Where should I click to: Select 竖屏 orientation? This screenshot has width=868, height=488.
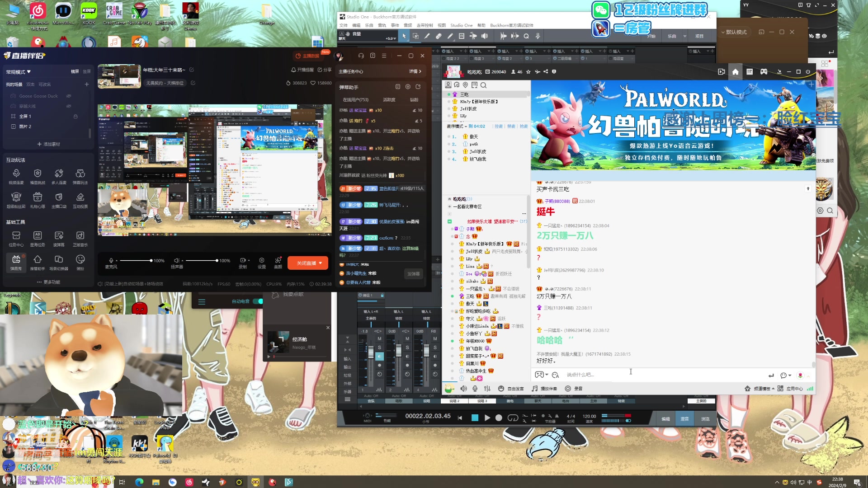click(x=87, y=71)
